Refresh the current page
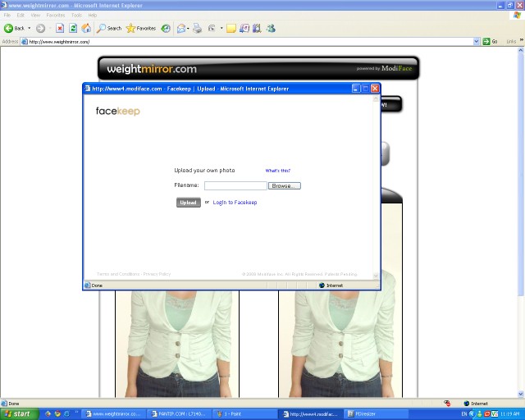The height and width of the screenshot is (420, 525). [x=73, y=29]
